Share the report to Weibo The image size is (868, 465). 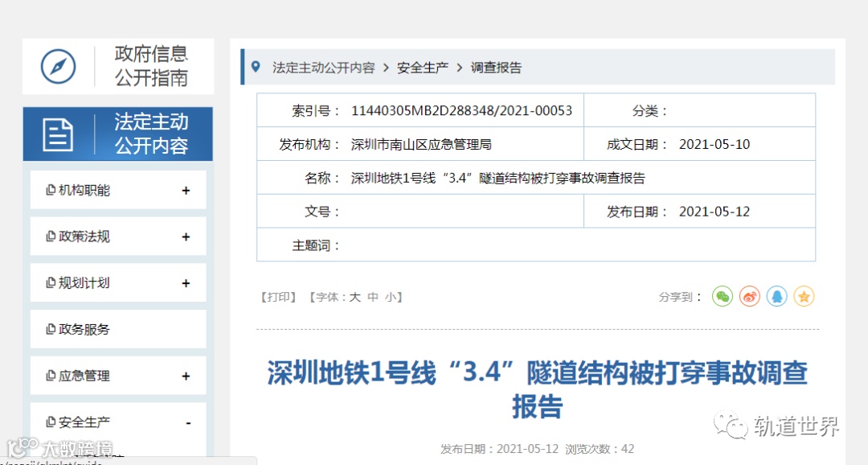click(750, 297)
